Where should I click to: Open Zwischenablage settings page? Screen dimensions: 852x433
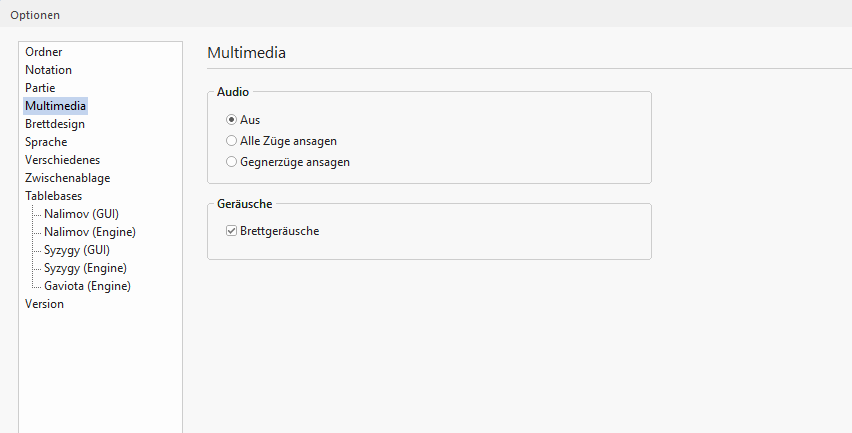(67, 178)
